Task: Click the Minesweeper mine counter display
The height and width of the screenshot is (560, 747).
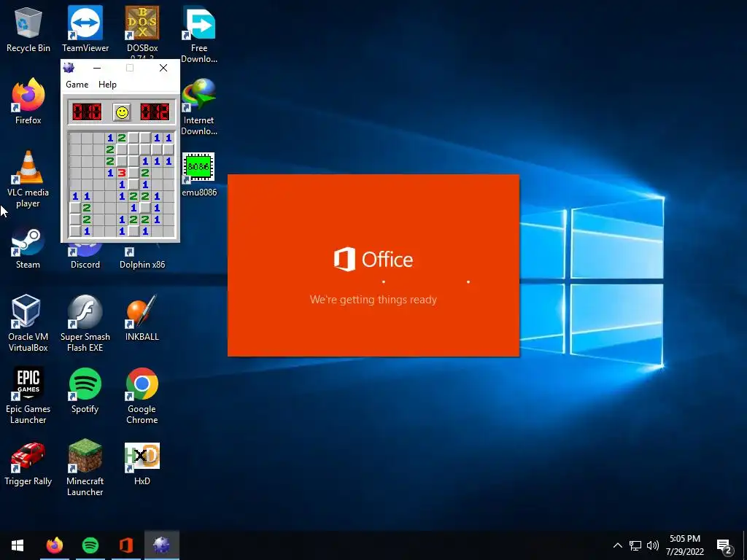Action: 87,112
